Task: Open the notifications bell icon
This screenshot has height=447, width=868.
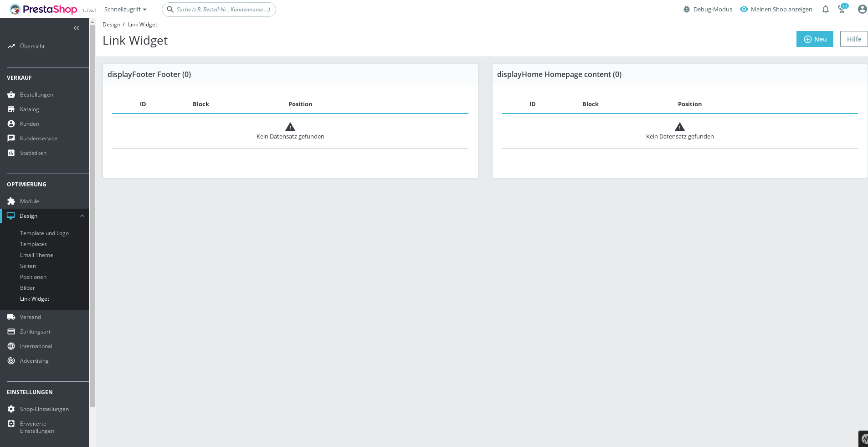Action: coord(825,9)
